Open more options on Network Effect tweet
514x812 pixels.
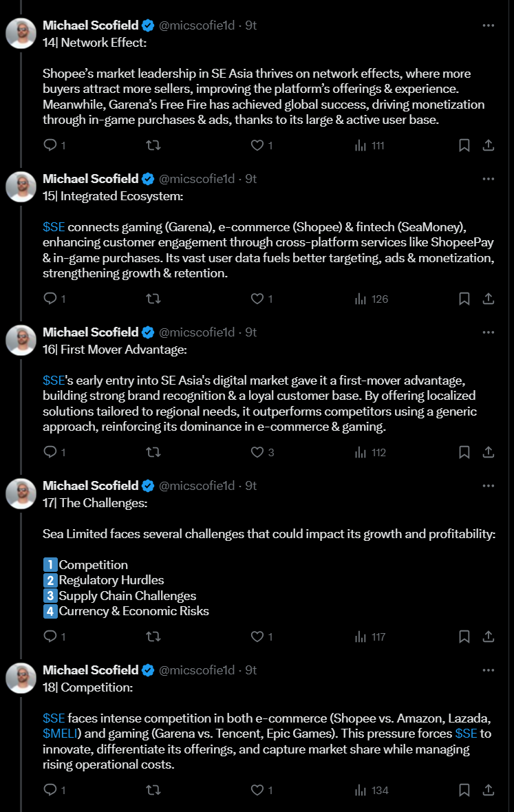point(488,25)
